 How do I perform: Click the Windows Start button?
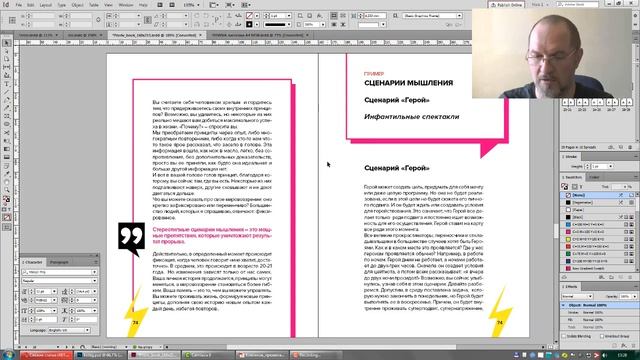coord(8,355)
